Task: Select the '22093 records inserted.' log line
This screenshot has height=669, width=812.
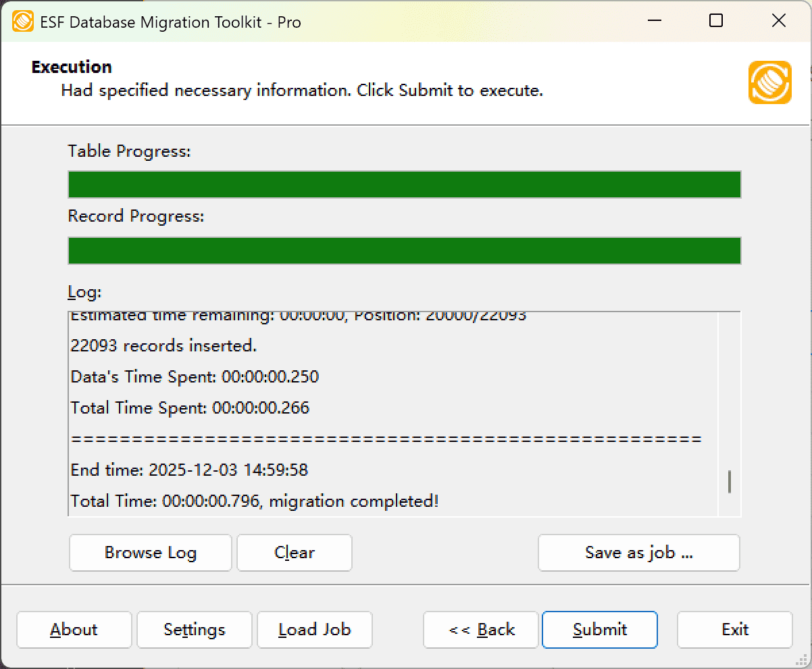Action: [163, 346]
